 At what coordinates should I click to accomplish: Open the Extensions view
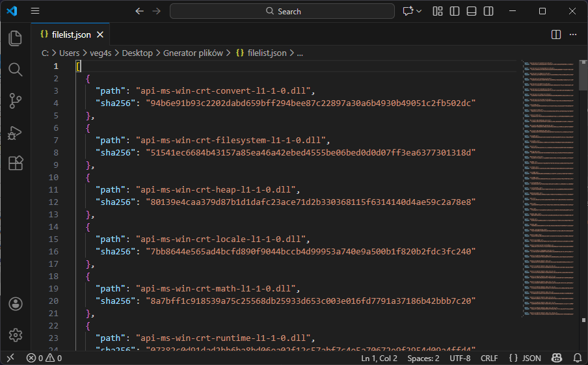(16, 163)
